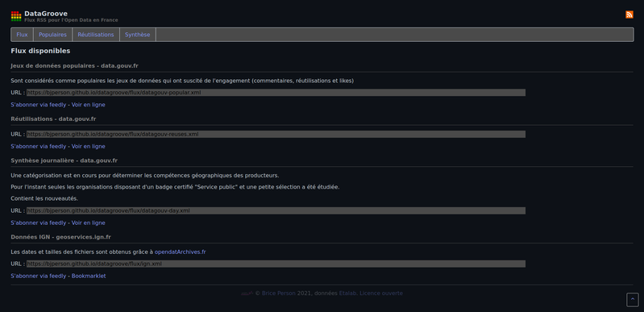Viewport: 644px width, 312px height.
Task: Click the 'Réutilisations - data.gouv.fr' heading
Action: [x=53, y=119]
